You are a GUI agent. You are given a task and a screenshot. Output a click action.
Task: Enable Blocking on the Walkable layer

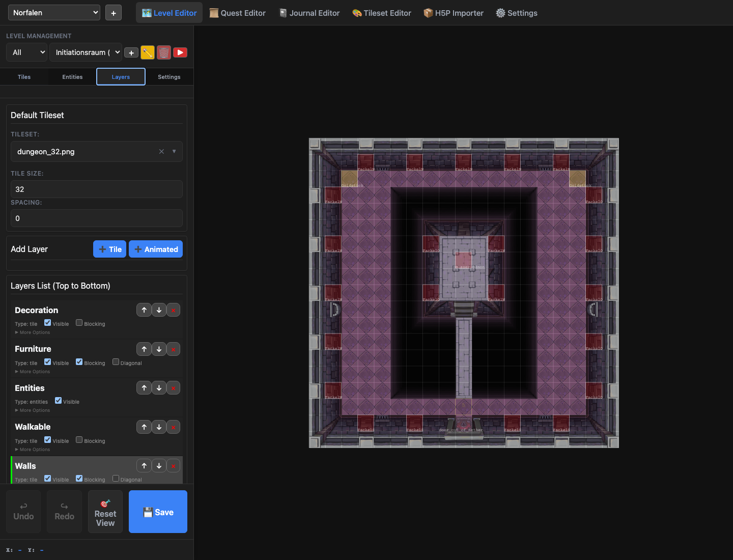[x=79, y=440]
